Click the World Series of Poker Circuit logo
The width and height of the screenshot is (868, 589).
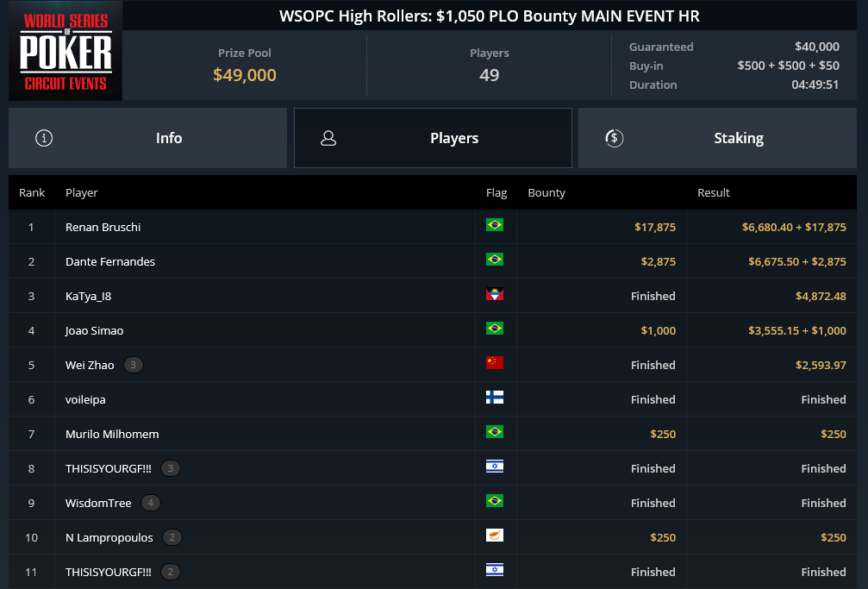click(66, 51)
